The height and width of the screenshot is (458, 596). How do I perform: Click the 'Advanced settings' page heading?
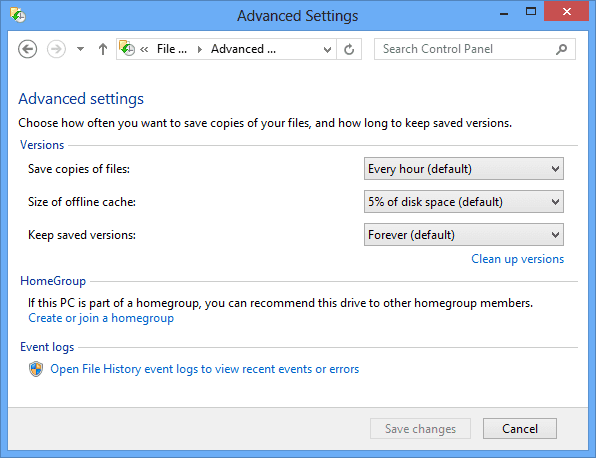pos(81,99)
